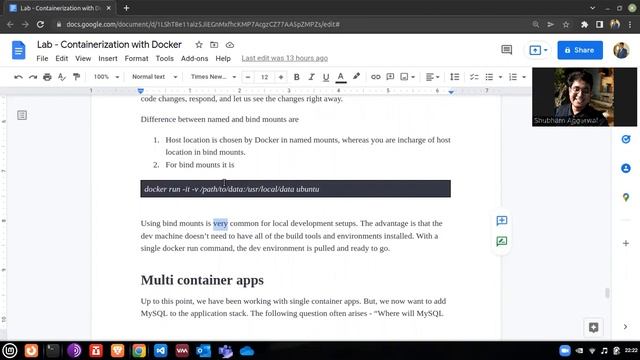This screenshot has width=640, height=360.
Task: Bookmark this page star icon
Action: pyautogui.click(x=566, y=24)
